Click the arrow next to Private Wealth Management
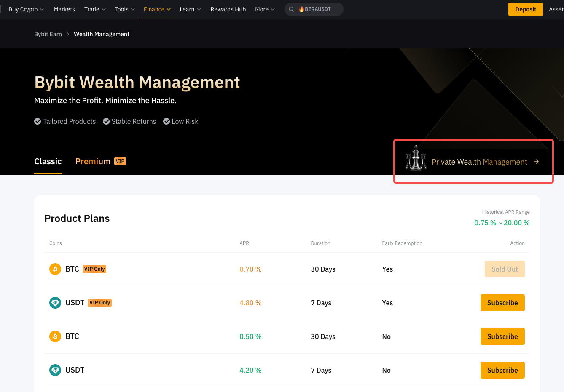Image resolution: width=564 pixels, height=392 pixels. (x=536, y=162)
